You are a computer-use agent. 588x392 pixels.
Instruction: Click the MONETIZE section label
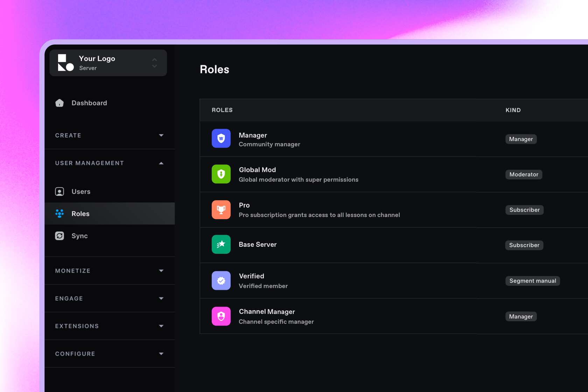click(x=73, y=271)
